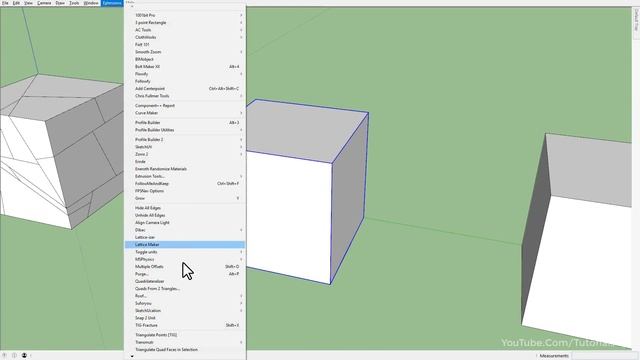Expand the Toggle units submenu
The height and width of the screenshot is (360, 640).
click(184, 252)
